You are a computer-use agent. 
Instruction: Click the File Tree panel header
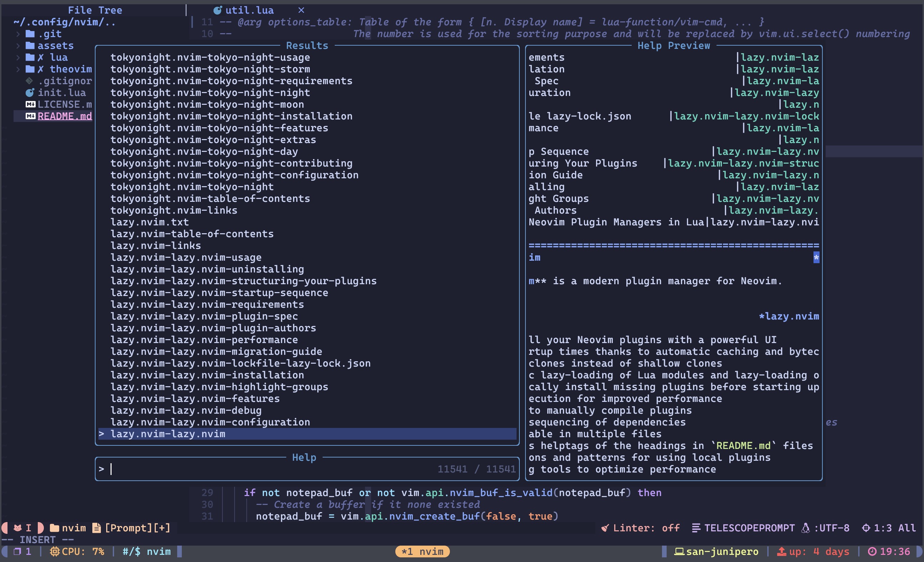coord(95,10)
